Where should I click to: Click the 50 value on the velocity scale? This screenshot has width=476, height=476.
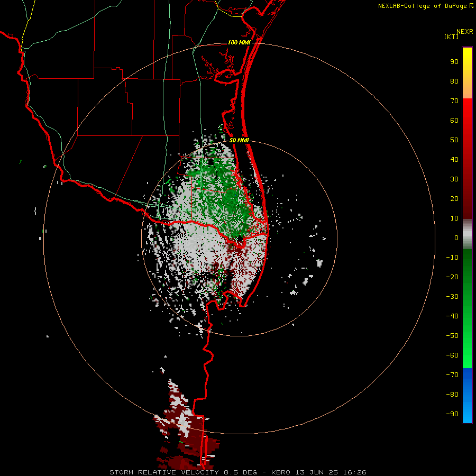coord(454,140)
